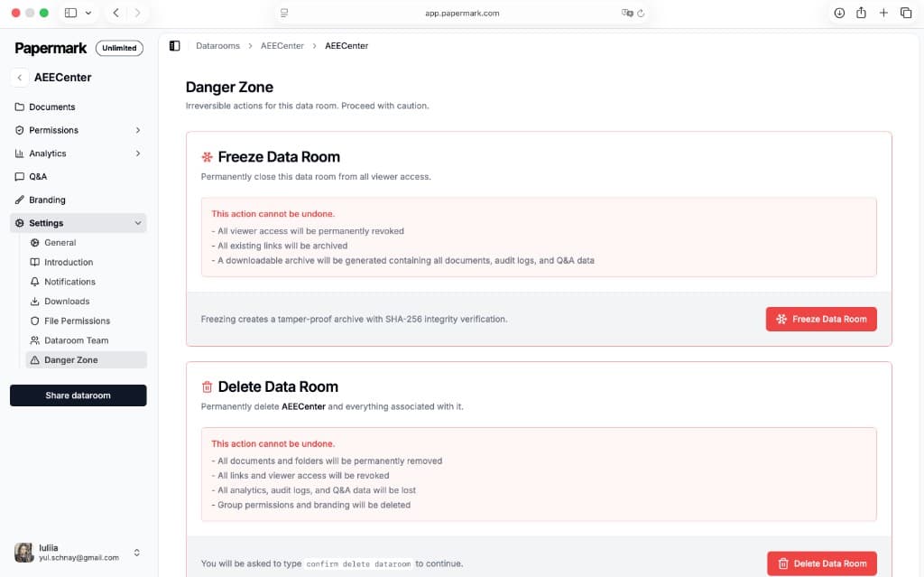The image size is (924, 577).
Task: Click the app.papermark.com address bar
Action: tap(462, 13)
